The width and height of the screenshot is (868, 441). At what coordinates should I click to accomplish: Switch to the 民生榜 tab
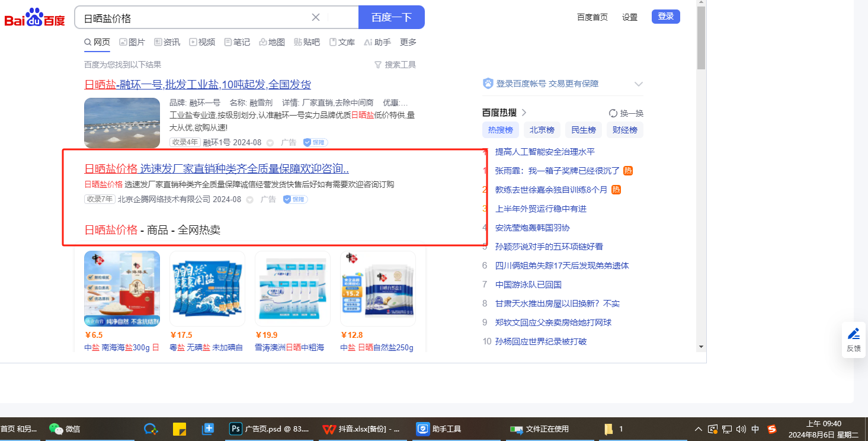pos(584,130)
